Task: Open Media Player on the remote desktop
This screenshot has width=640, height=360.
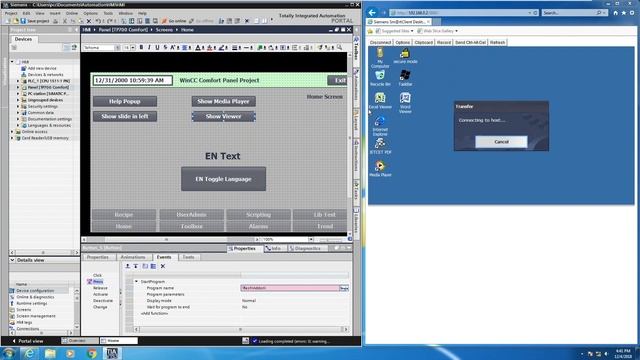Action: coord(380,168)
